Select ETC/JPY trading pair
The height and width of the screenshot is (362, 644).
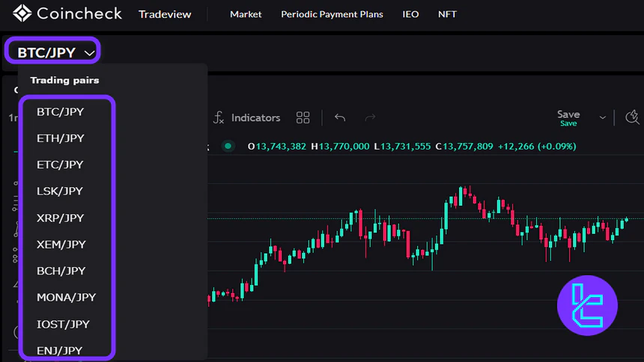pyautogui.click(x=60, y=165)
